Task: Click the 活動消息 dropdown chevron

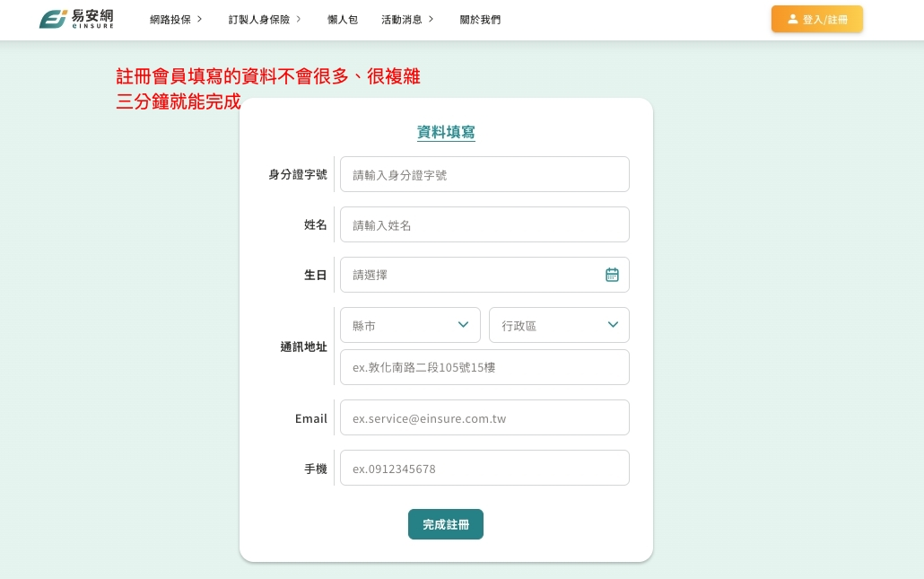Action: 431,19
